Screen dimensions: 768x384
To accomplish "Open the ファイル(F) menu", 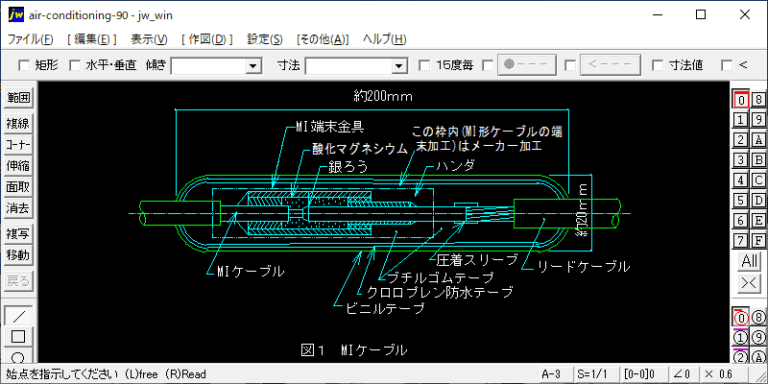I will click(30, 40).
